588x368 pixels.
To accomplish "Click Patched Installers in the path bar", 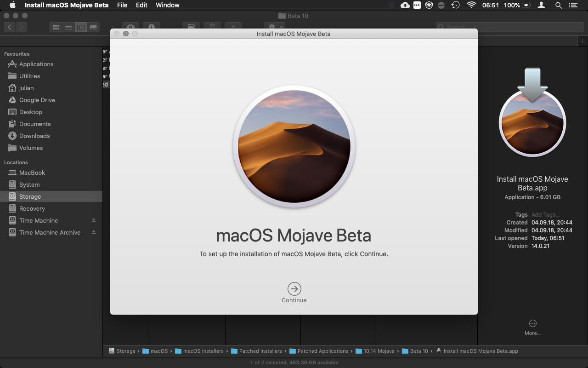I will (257, 351).
